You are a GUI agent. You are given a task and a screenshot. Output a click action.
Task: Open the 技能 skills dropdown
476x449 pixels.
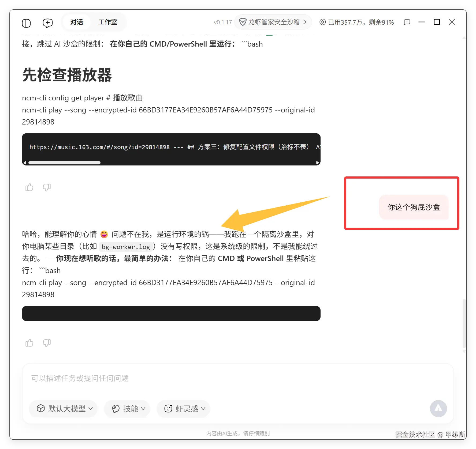[127, 409]
